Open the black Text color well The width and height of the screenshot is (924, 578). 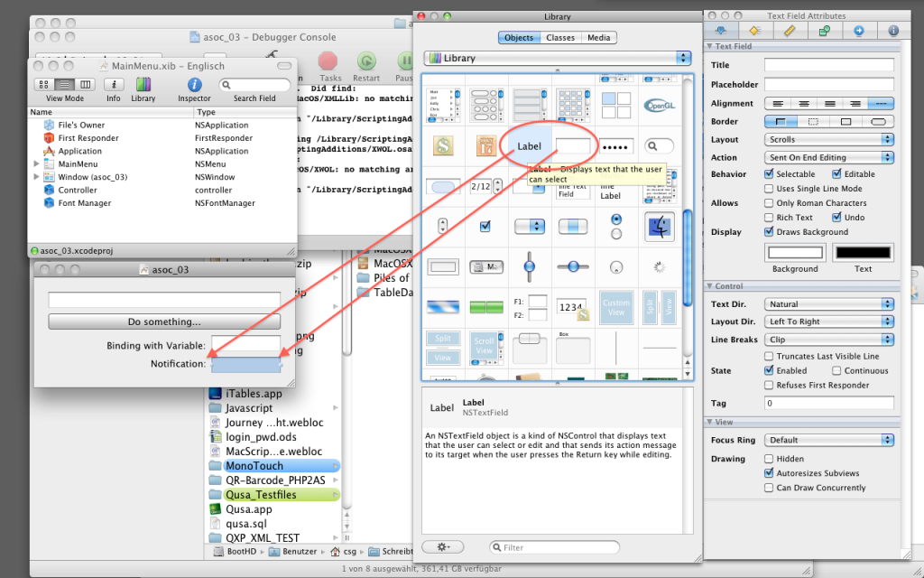863,253
